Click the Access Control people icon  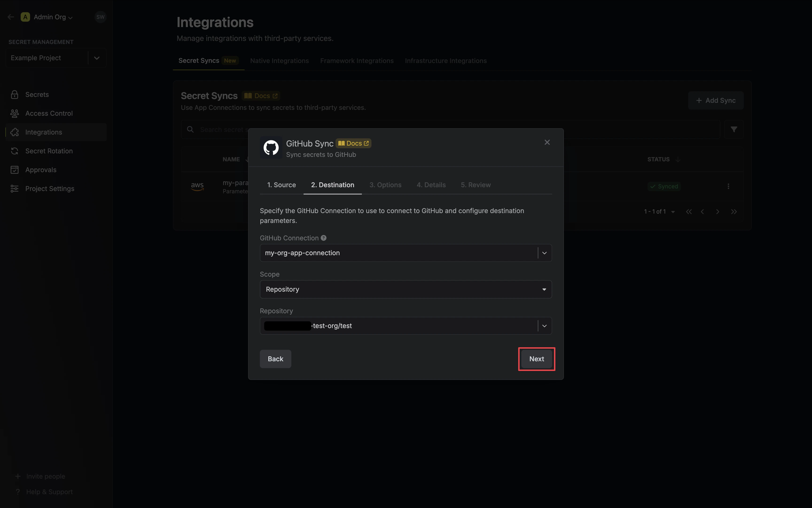(14, 113)
